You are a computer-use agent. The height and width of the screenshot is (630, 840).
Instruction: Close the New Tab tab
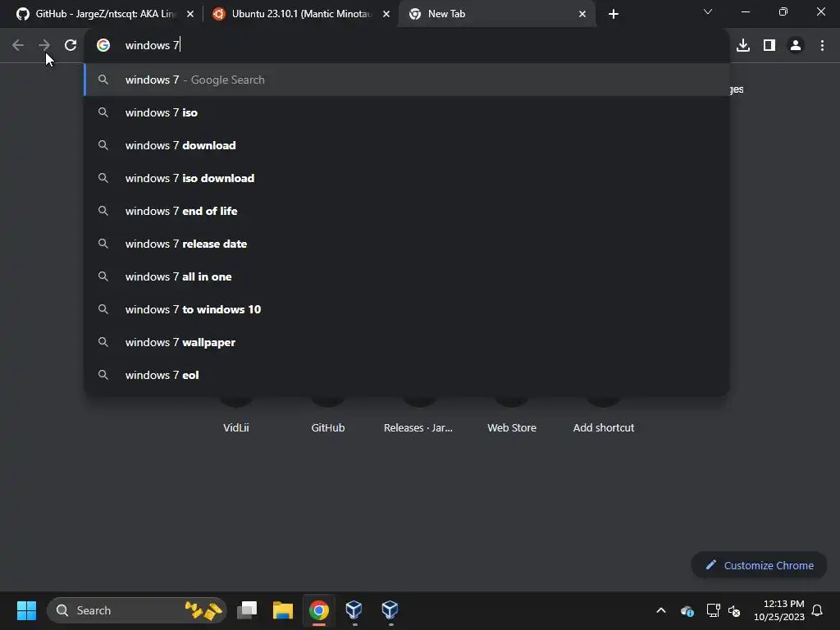pos(582,14)
